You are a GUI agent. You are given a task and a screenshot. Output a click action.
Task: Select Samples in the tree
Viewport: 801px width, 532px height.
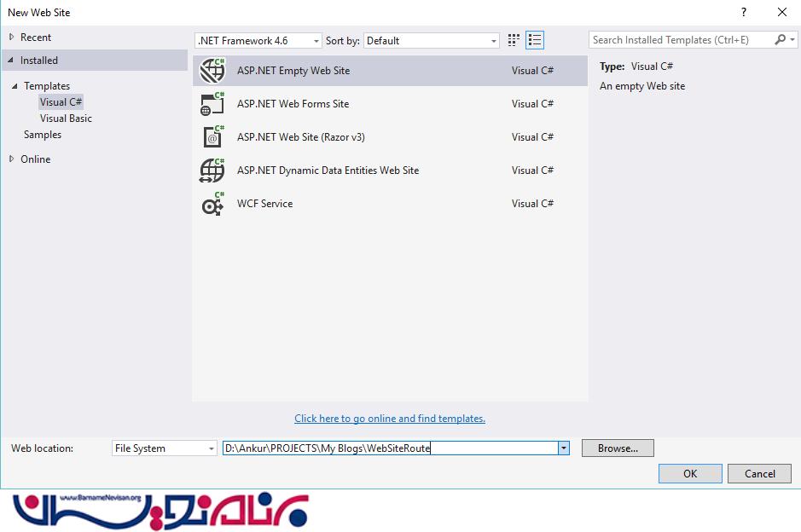click(x=43, y=135)
